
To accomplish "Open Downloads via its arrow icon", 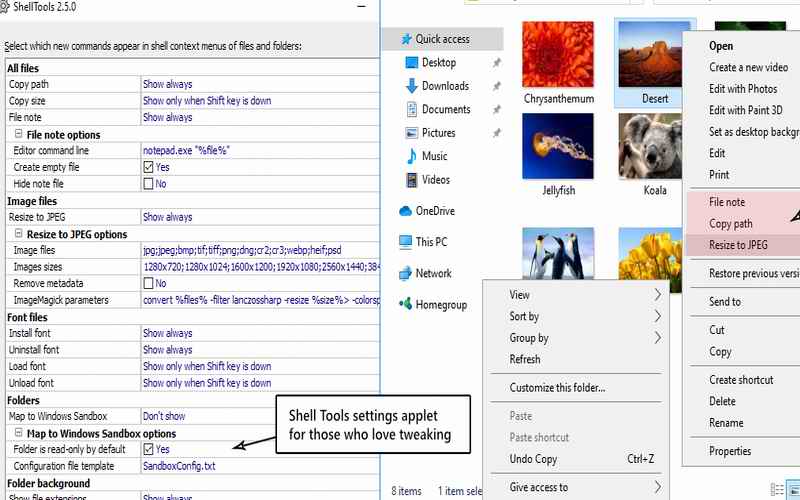I will click(411, 86).
